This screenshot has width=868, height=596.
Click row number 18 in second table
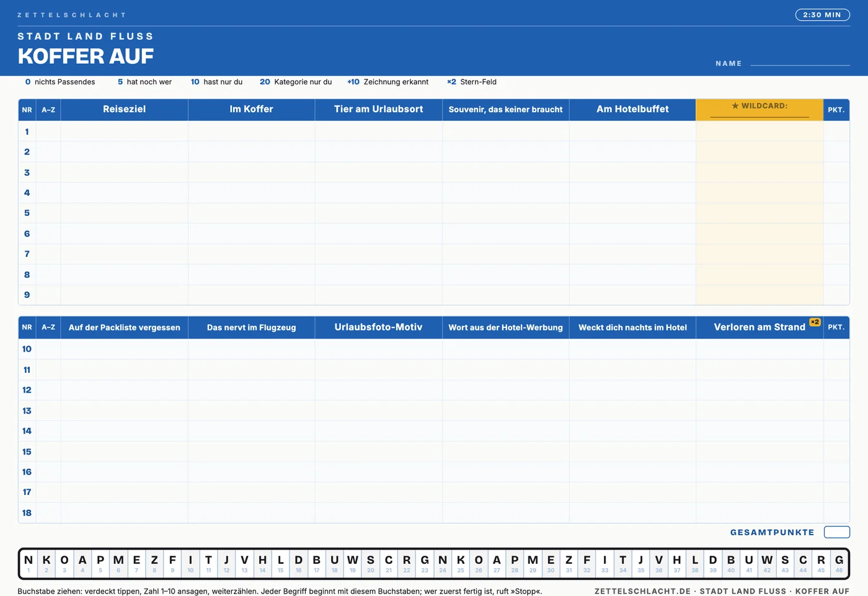tap(27, 513)
